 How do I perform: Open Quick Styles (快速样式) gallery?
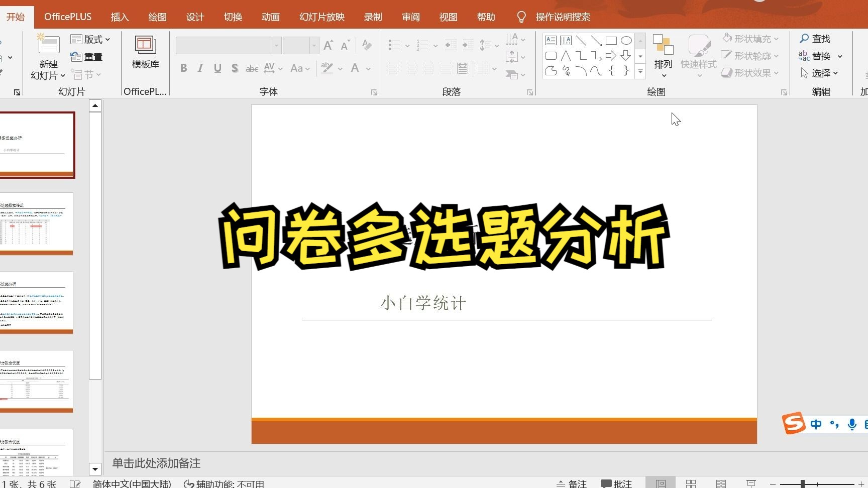point(699,55)
